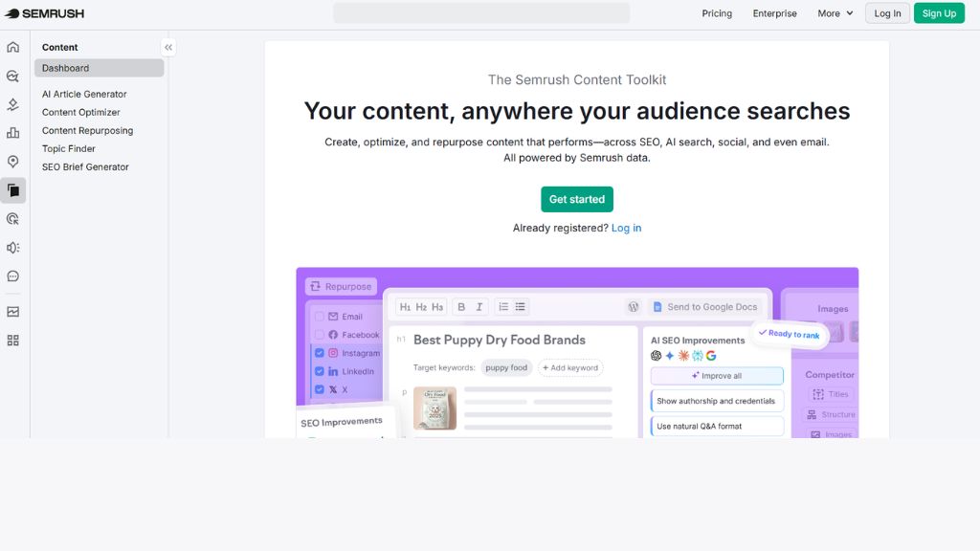Click Send to Google Docs in preview
Screen dimensions: 980x551
[705, 307]
